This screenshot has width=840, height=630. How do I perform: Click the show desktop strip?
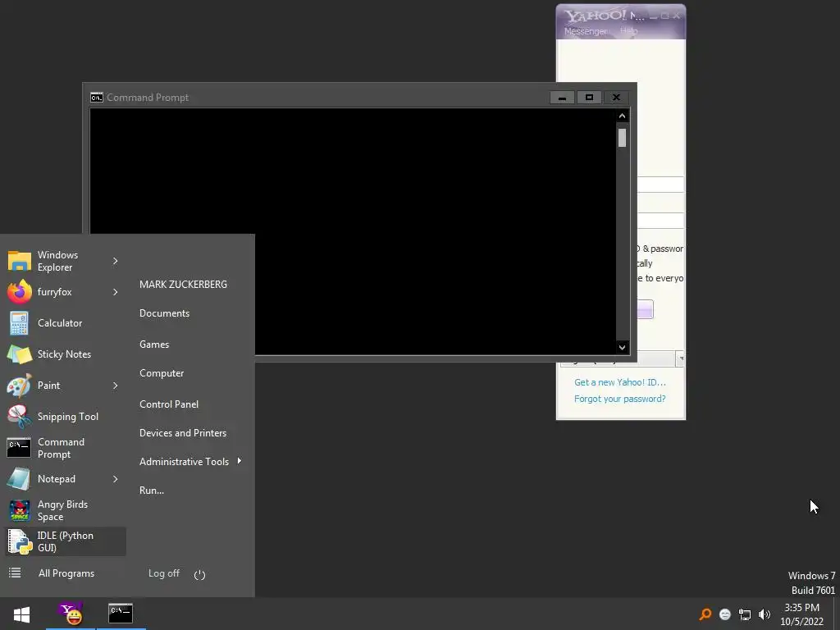(838, 614)
